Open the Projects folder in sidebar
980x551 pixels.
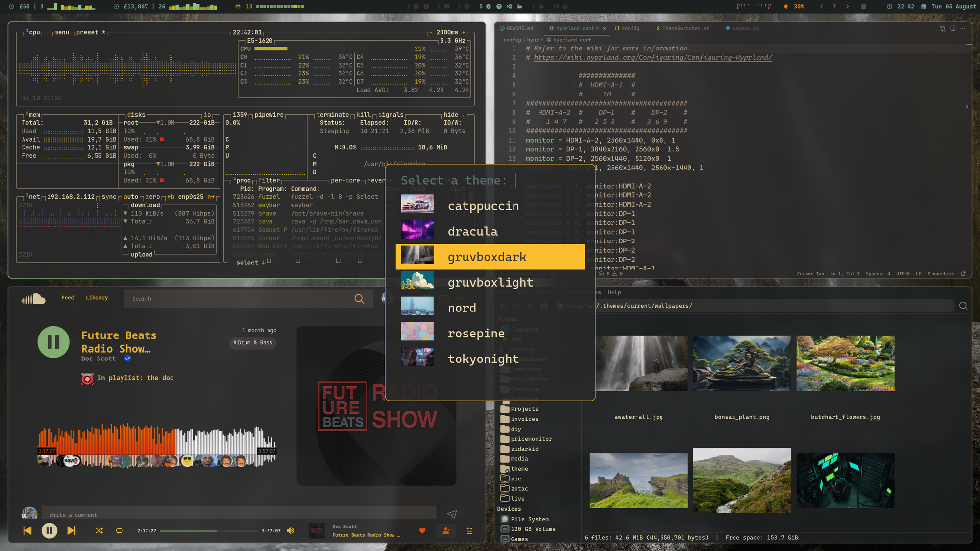tap(524, 409)
